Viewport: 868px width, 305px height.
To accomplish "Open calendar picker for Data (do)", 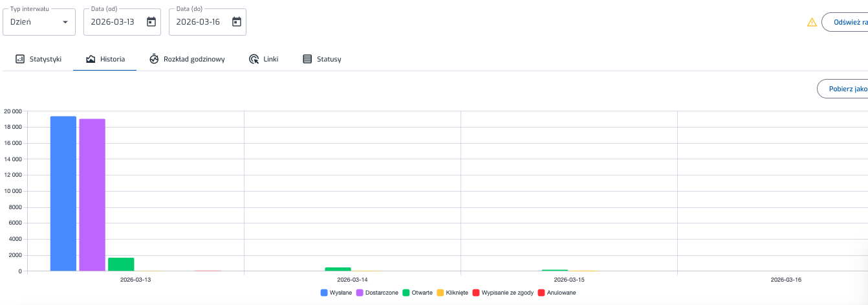I will pos(237,22).
